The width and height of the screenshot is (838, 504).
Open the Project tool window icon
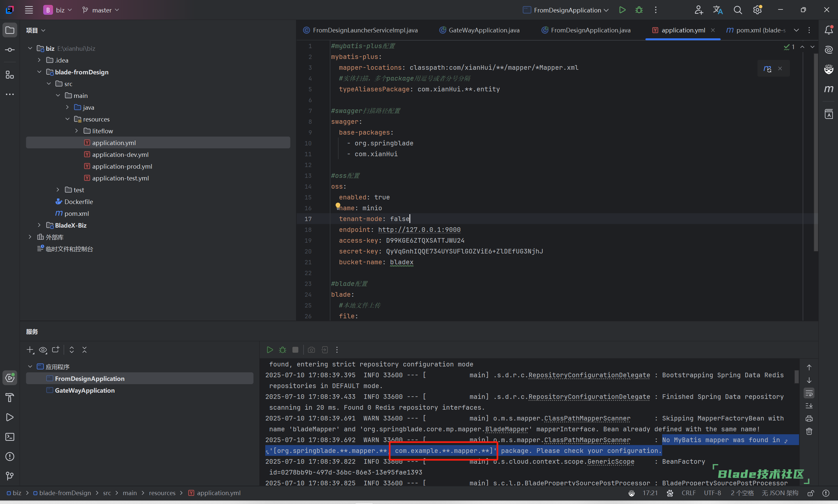click(x=10, y=30)
